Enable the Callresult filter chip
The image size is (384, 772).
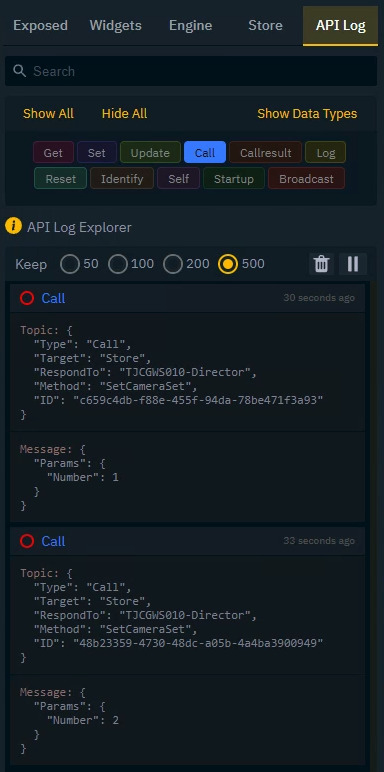(x=265, y=153)
